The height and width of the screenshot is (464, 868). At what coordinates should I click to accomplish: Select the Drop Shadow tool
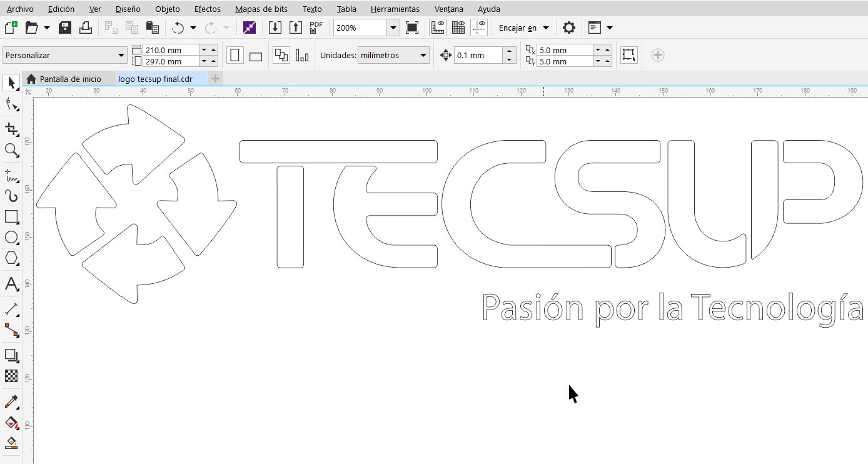11,356
